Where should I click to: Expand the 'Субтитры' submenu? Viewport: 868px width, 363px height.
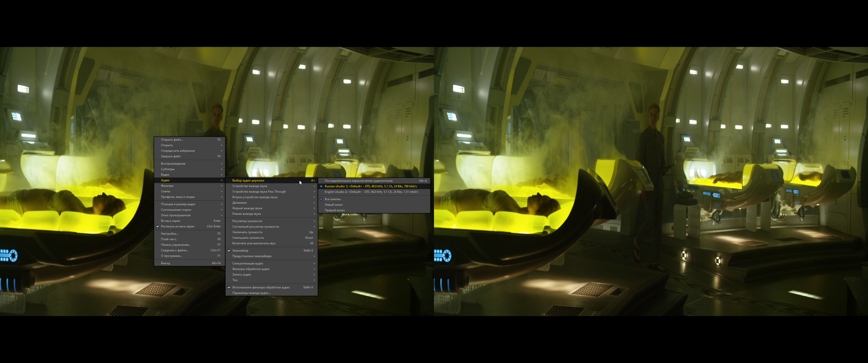pyautogui.click(x=168, y=169)
